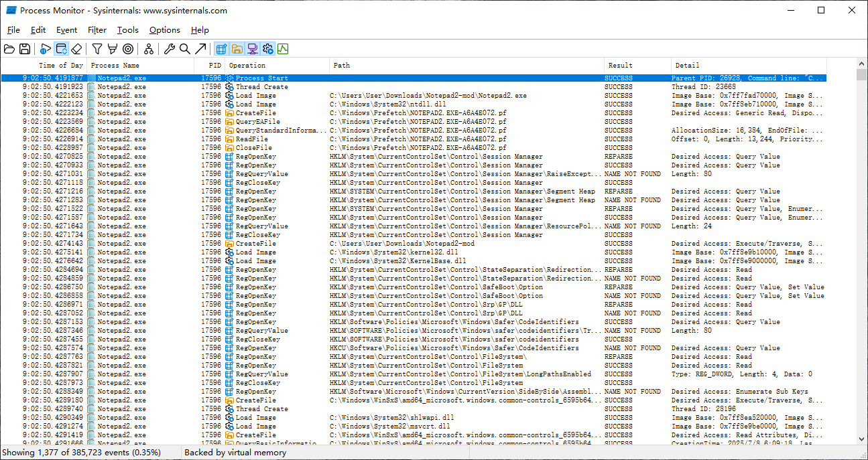The height and width of the screenshot is (460, 868).
Task: Toggle Show Network Activity icon
Action: tap(253, 49)
